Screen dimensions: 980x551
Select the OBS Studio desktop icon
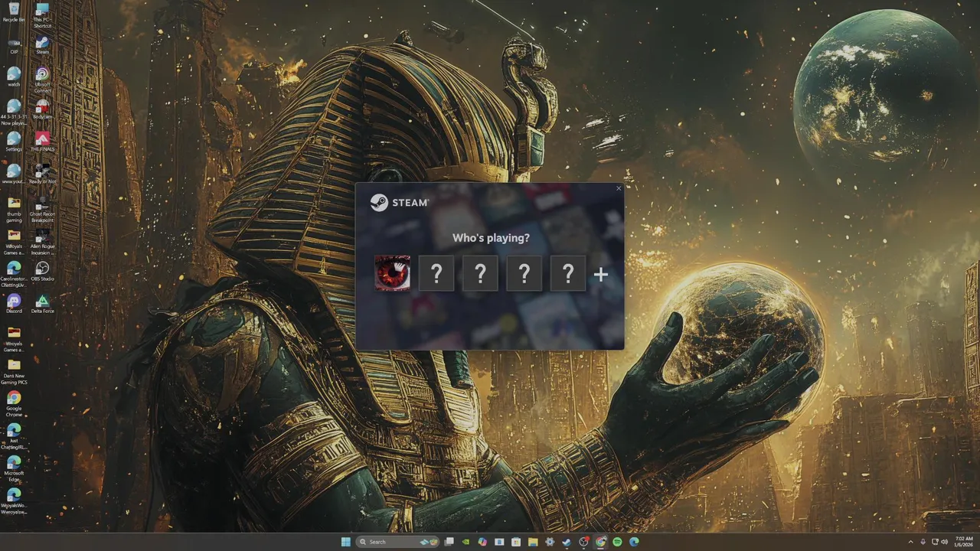[x=42, y=271]
